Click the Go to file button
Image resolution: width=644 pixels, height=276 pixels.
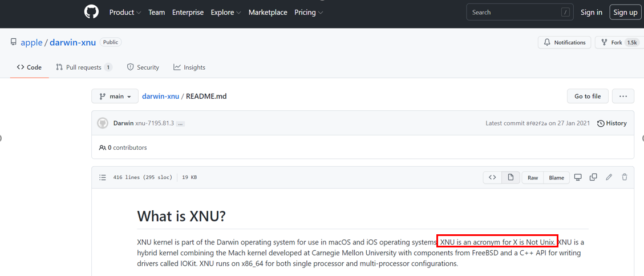click(x=588, y=96)
